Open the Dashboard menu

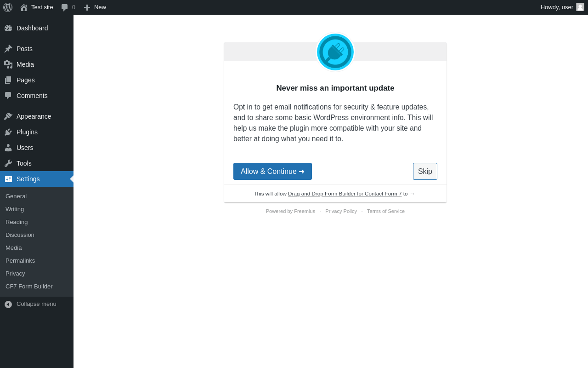tap(37, 28)
